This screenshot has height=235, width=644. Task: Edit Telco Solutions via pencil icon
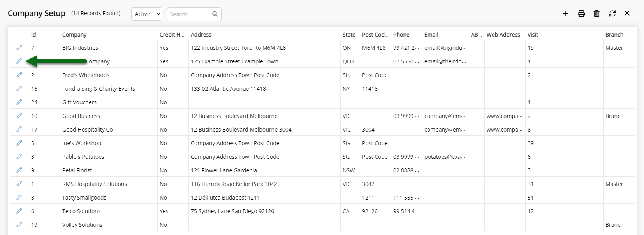[19, 211]
